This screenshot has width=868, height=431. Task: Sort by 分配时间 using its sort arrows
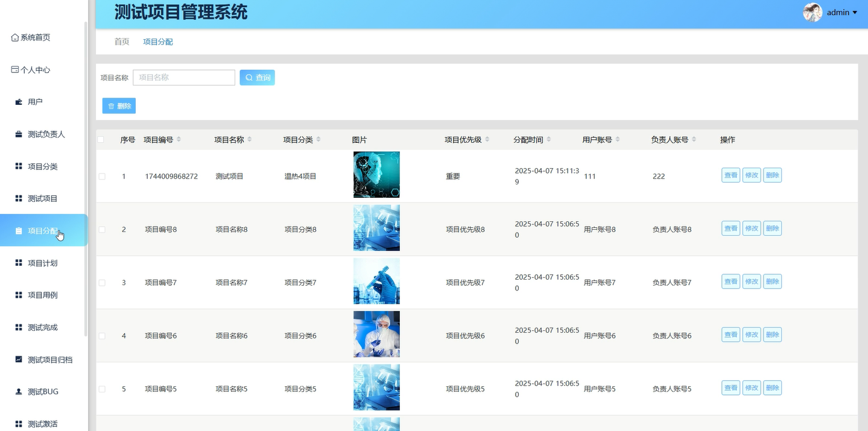tap(548, 139)
